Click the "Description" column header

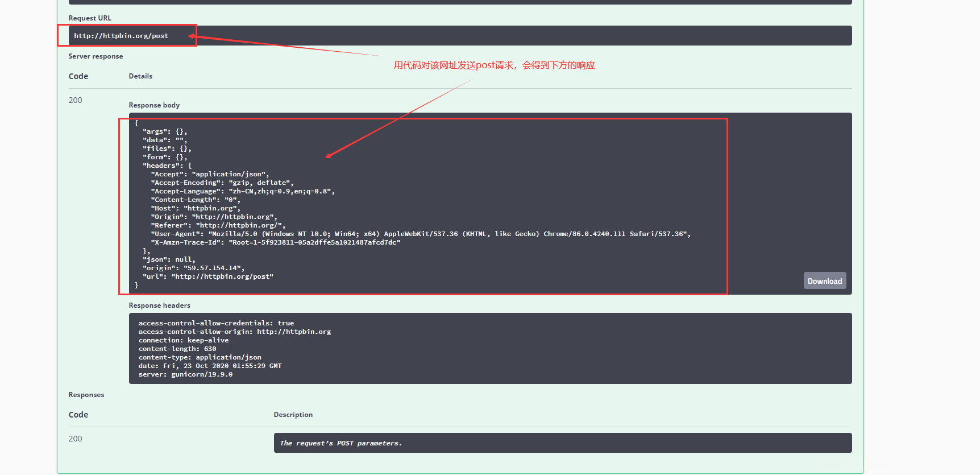tap(293, 415)
